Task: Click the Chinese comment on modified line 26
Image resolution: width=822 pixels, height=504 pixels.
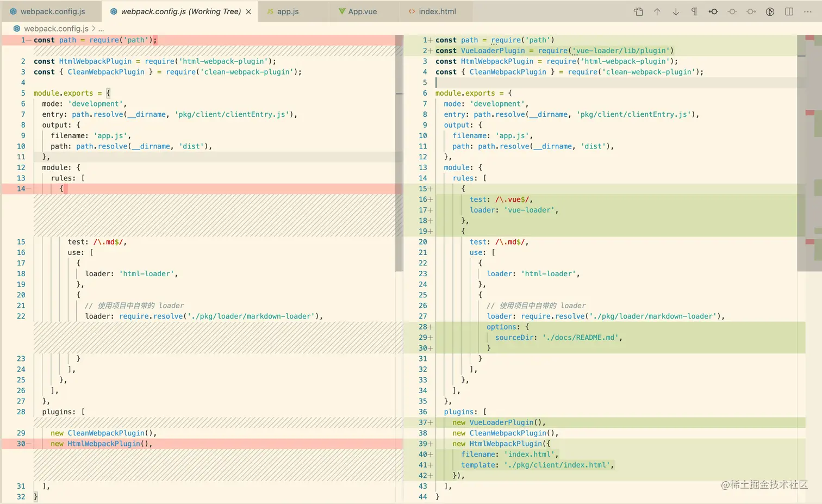Action: [x=536, y=306]
